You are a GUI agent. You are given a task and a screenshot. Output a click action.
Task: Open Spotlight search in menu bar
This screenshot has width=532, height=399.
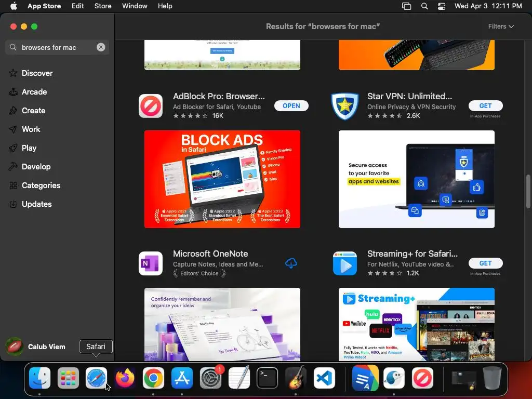pyautogui.click(x=424, y=6)
